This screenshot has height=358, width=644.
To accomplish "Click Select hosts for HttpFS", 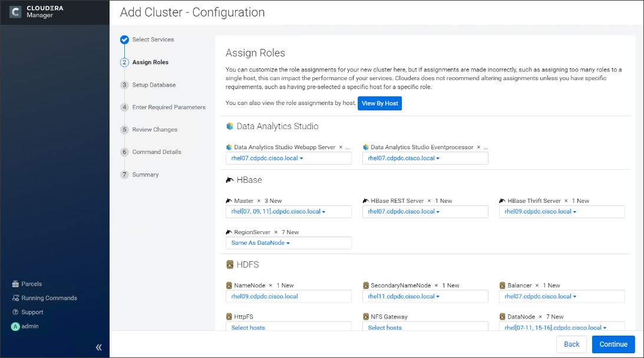I will tap(248, 327).
